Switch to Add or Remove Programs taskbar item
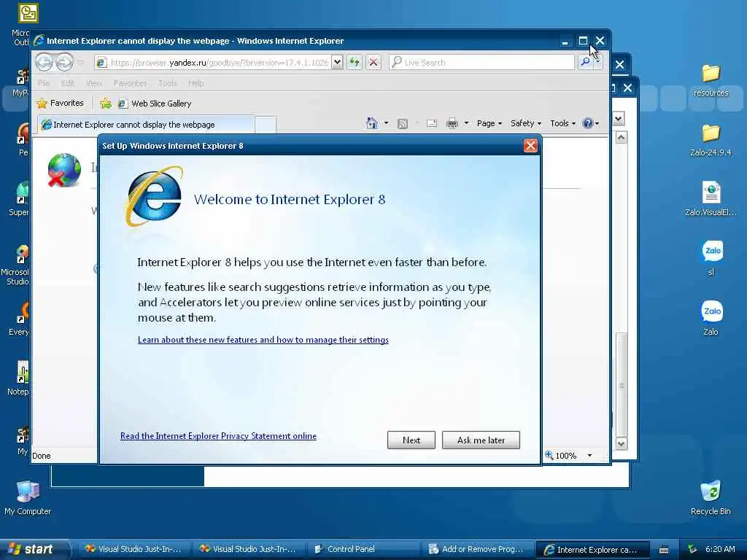The height and width of the screenshot is (560, 747). [x=478, y=549]
